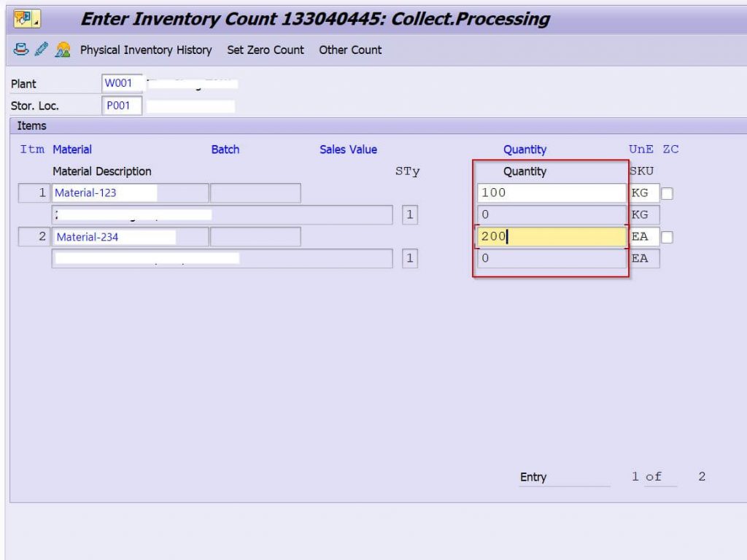Open Physical Inventory History
The image size is (747, 560).
[x=146, y=50]
